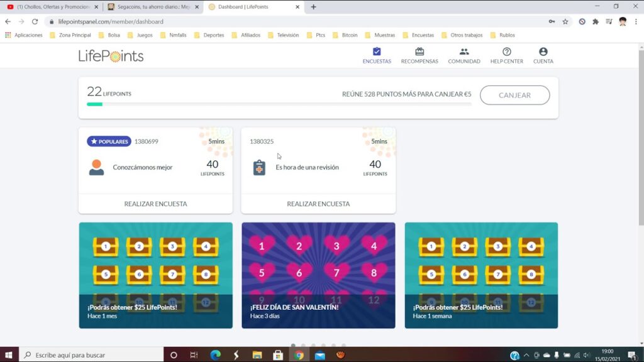Open the treasure chest post from Hace 1 semana
This screenshot has width=644, height=362.
tap(481, 275)
